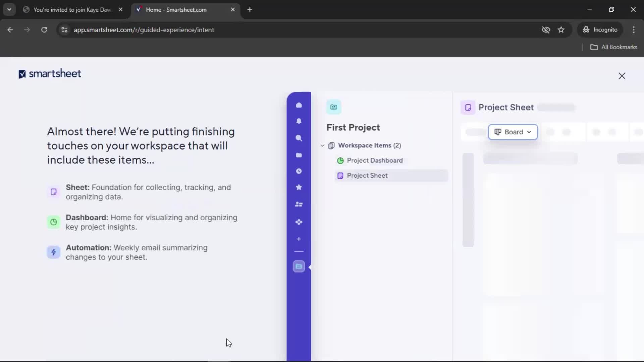Open the Board view dropdown
This screenshot has width=644, height=362.
tap(513, 132)
